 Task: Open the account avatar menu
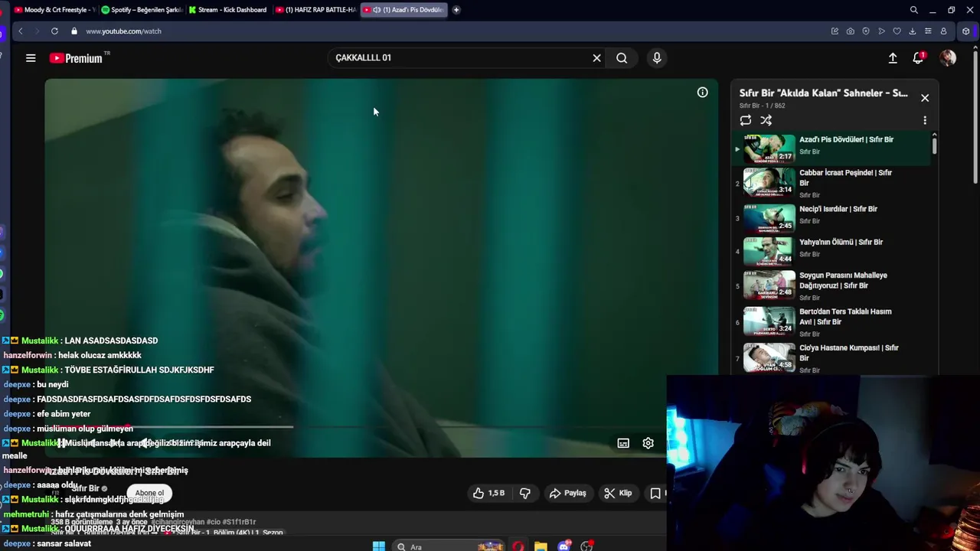coord(948,58)
